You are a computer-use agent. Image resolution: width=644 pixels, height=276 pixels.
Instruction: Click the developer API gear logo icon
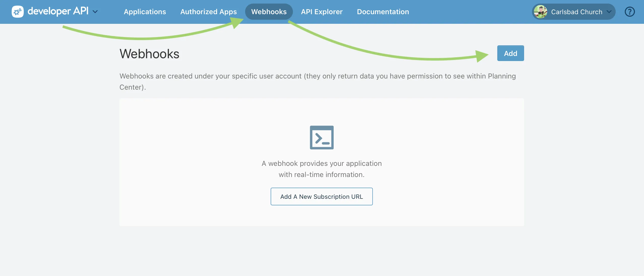coord(17,12)
